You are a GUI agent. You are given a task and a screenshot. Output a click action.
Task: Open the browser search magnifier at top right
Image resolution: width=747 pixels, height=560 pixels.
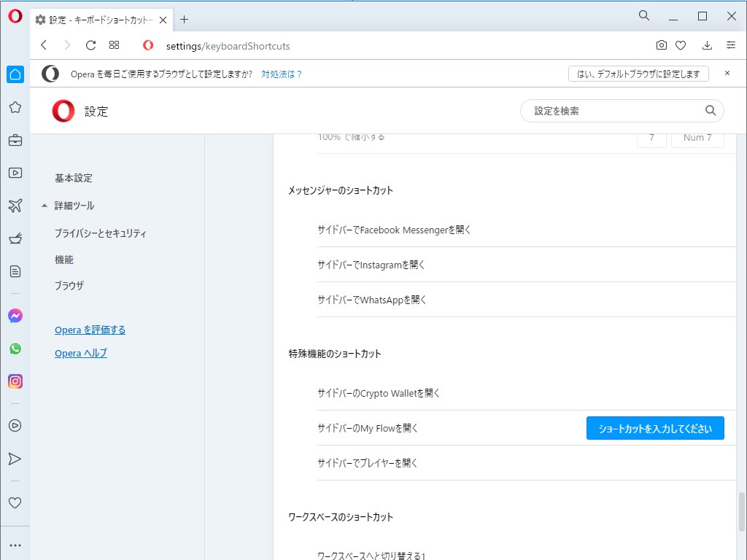(x=643, y=15)
